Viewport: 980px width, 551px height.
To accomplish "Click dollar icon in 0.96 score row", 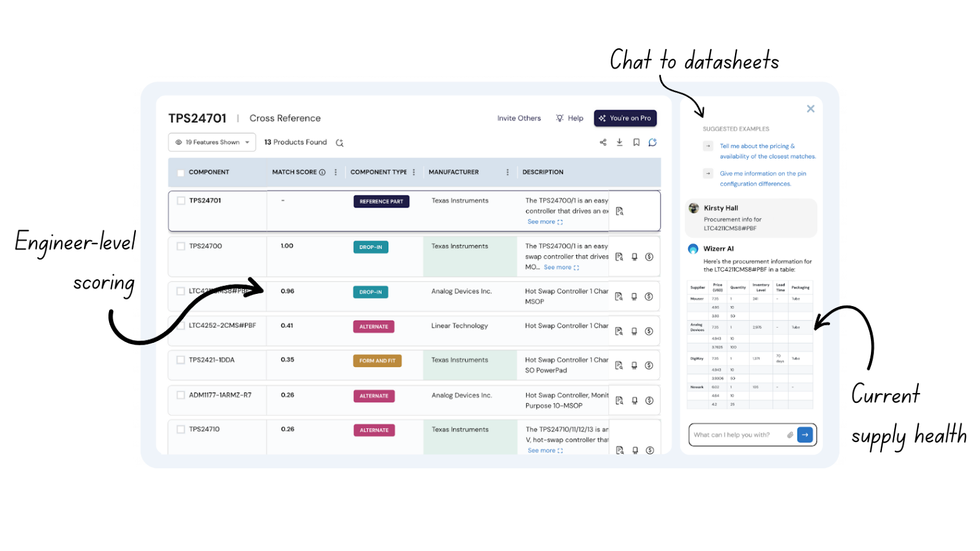I will point(649,297).
